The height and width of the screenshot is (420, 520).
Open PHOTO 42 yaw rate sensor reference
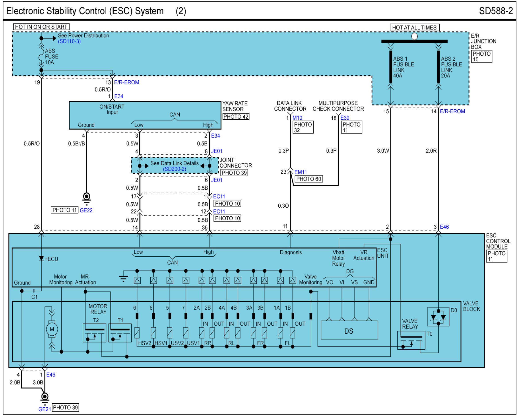click(x=236, y=117)
